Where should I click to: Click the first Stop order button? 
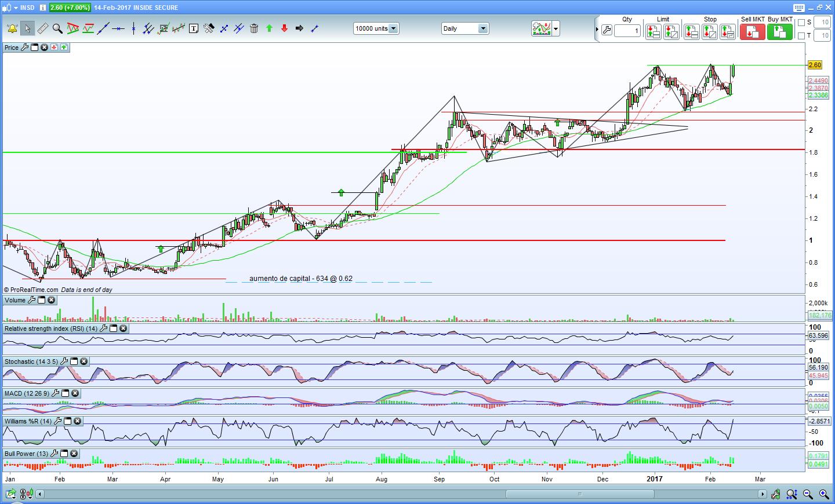[x=691, y=32]
